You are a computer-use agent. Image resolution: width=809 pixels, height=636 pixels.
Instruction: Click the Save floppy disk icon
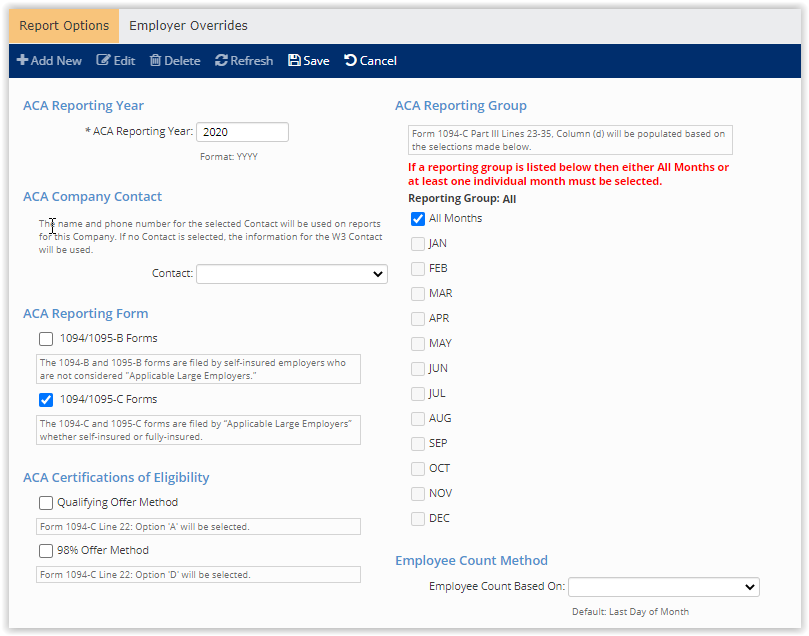point(294,61)
